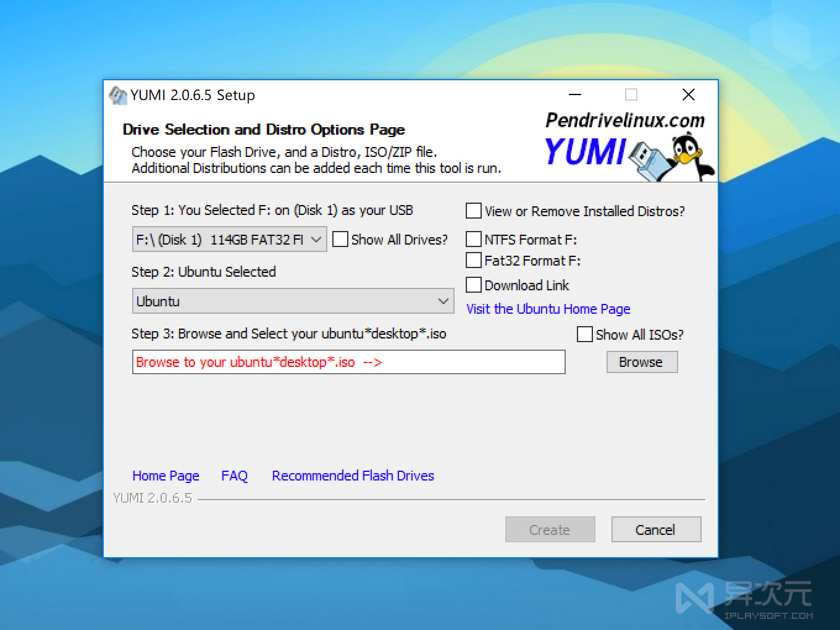Click the YUMI USB penguin logo
The image size is (840, 630).
(629, 157)
